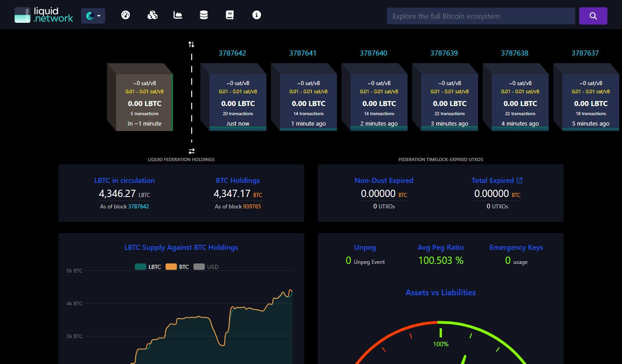
Task: Click the external link icon beside Total Expired
Action: pos(520,181)
